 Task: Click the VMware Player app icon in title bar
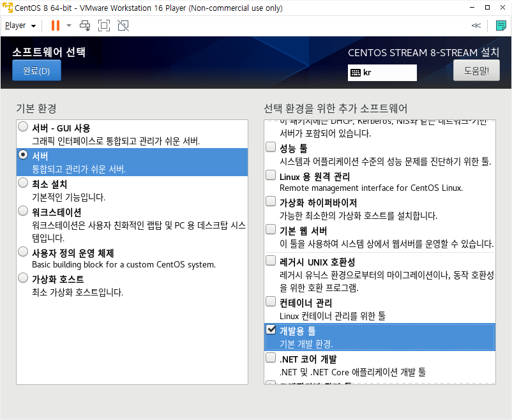click(8, 8)
